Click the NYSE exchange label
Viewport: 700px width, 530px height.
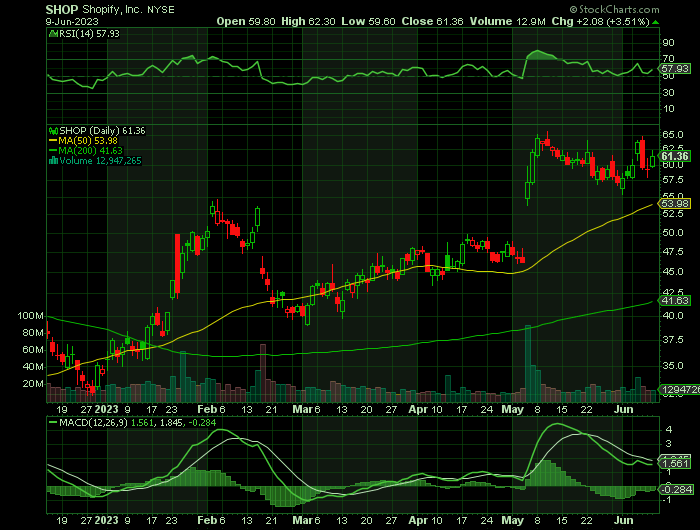click(x=161, y=10)
